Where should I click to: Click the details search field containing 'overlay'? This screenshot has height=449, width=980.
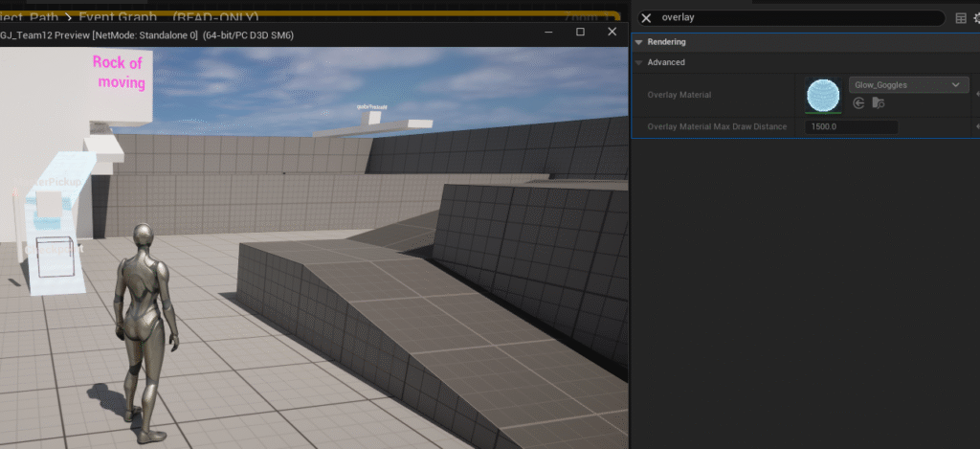click(x=794, y=17)
